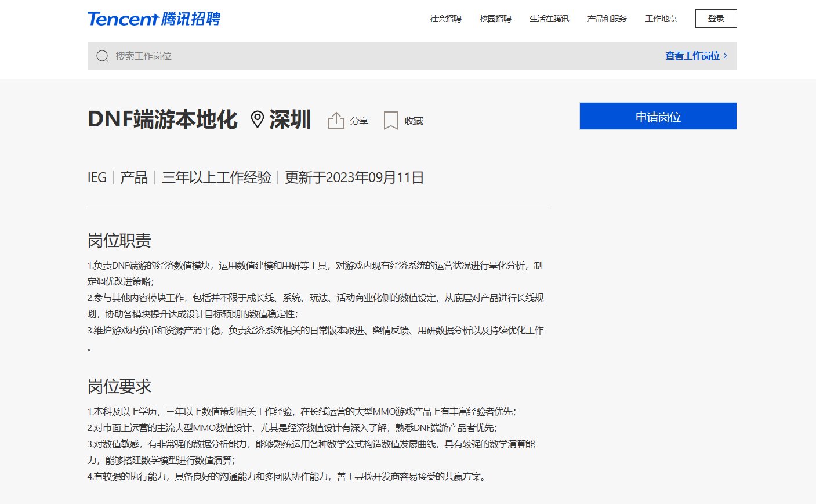Click responsibility line starting 1.负责DNF端游的经济数值模块
816x504 pixels.
point(315,273)
